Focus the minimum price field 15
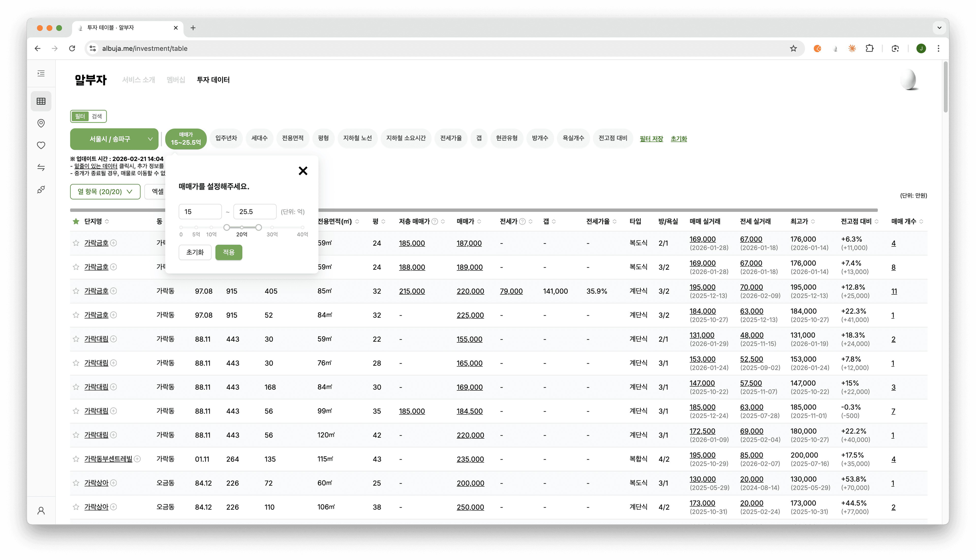This screenshot has height=560, width=976. 200,212
